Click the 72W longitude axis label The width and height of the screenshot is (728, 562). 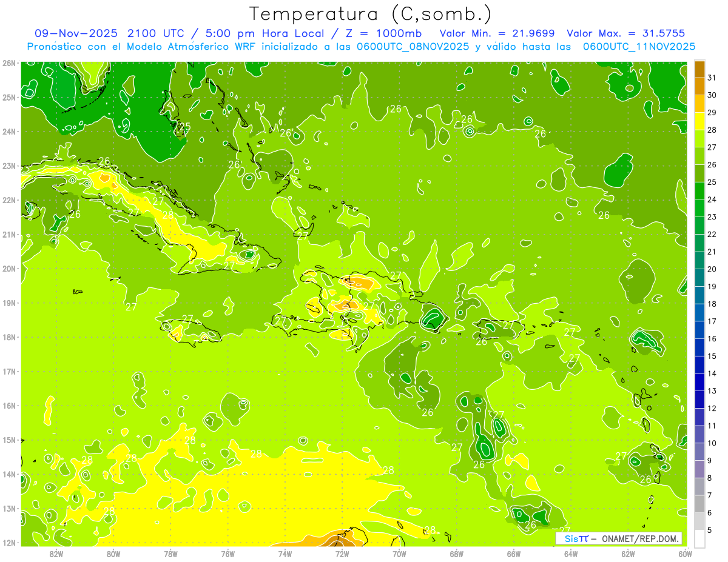click(342, 554)
